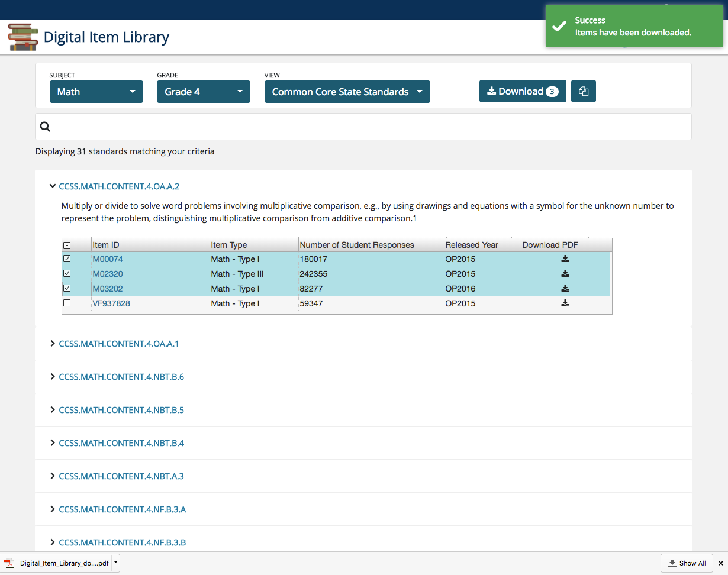Click the Digital Item Library books logo

click(23, 37)
